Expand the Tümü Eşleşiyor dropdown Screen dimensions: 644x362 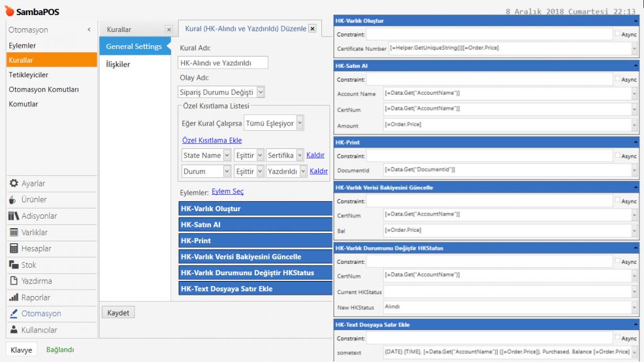pyautogui.click(x=299, y=123)
